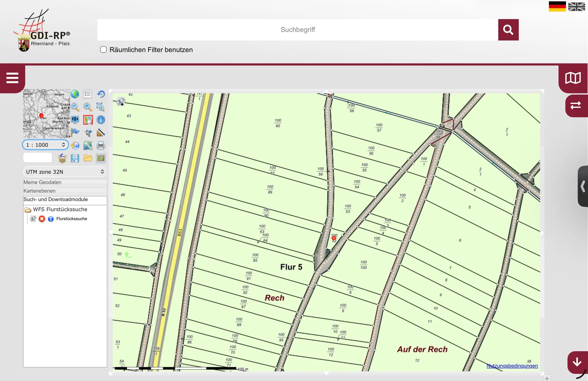Click the folded map icon button
The width and height of the screenshot is (588, 381).
pos(573,78)
